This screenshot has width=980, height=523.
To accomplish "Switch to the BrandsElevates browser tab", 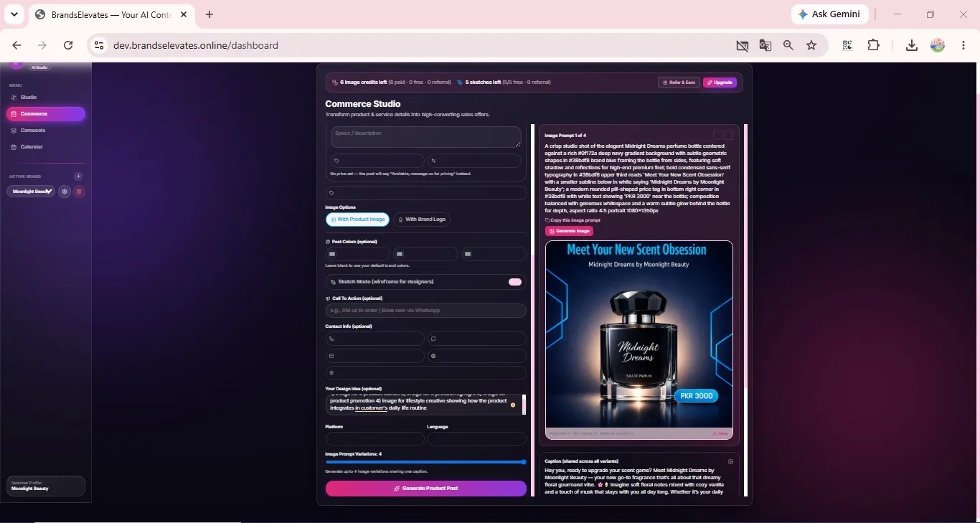I will 111,14.
